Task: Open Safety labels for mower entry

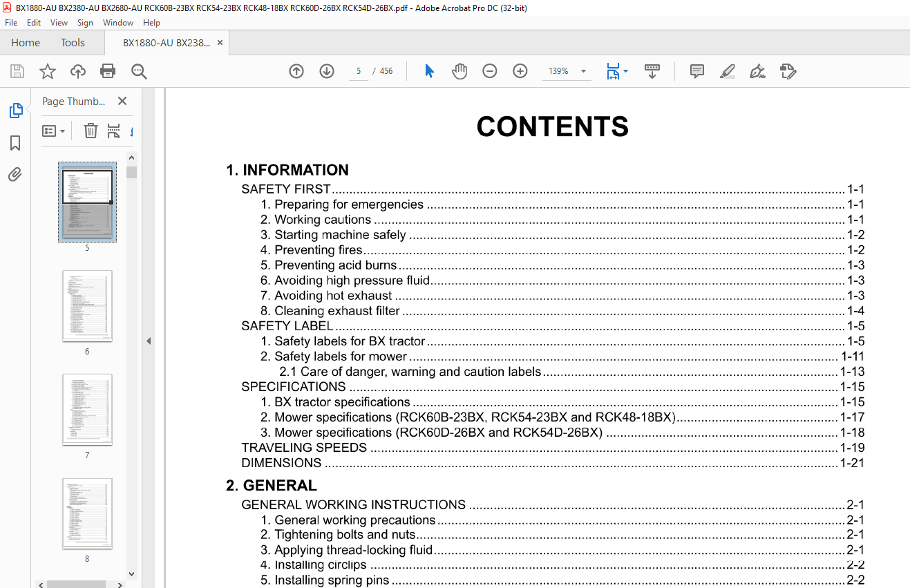Action: point(562,357)
